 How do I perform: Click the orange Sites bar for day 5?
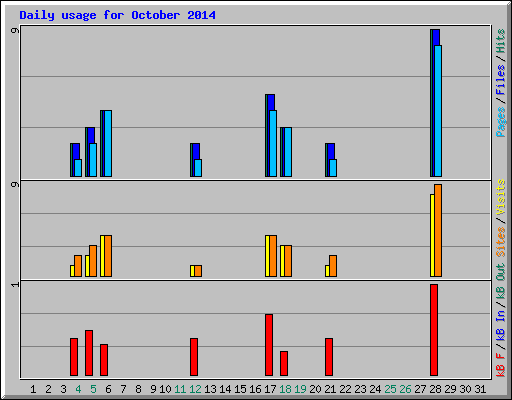[93, 261]
